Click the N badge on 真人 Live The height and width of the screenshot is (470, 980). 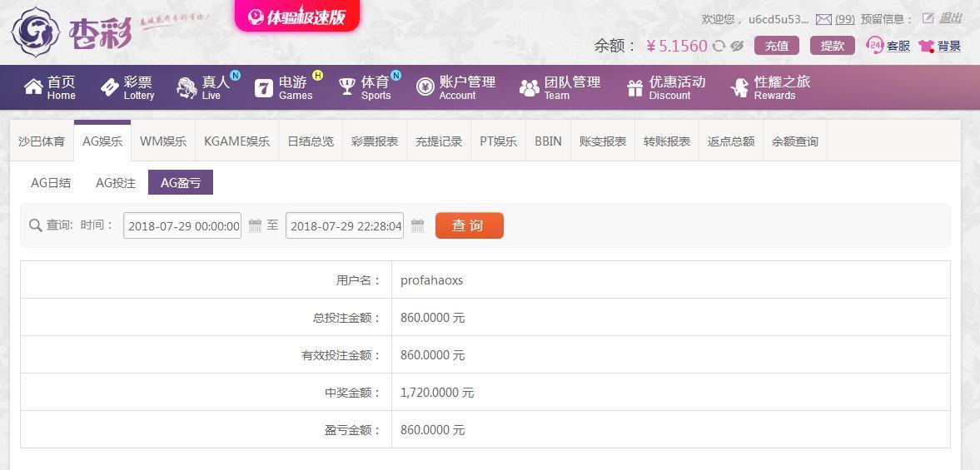coord(235,76)
